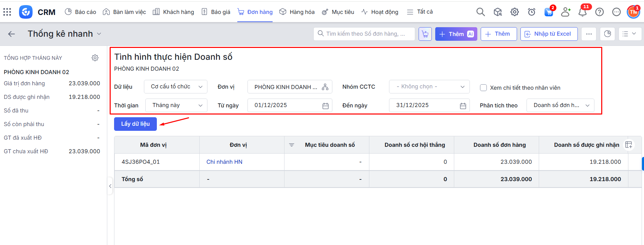Click the shopping cart icon beside search box
This screenshot has width=644, height=245.
coord(425,34)
